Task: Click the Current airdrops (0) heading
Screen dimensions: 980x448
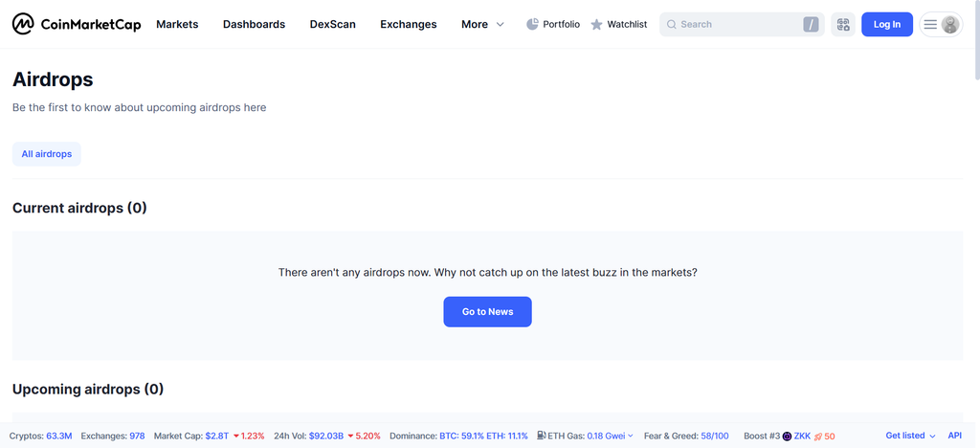Action: [x=79, y=208]
